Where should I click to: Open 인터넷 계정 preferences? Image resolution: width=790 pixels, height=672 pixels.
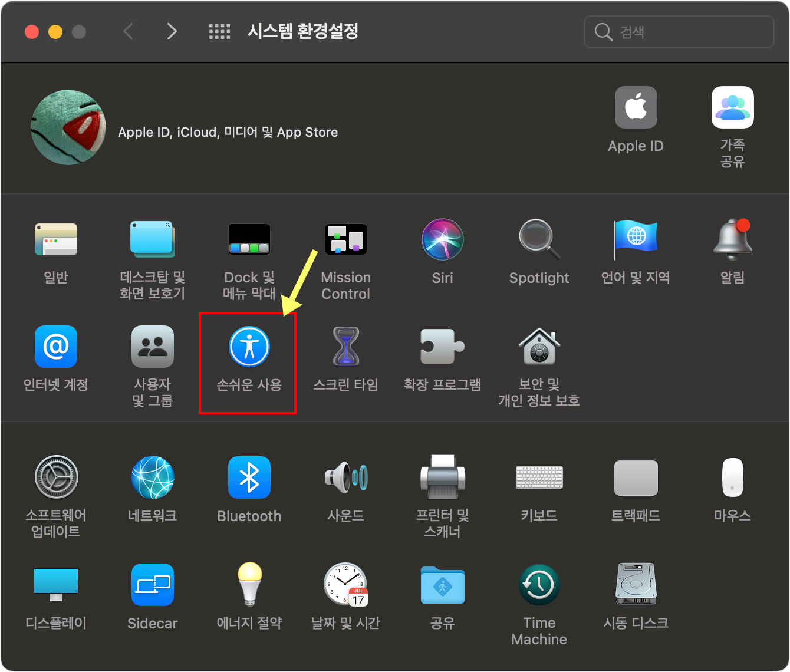point(56,347)
